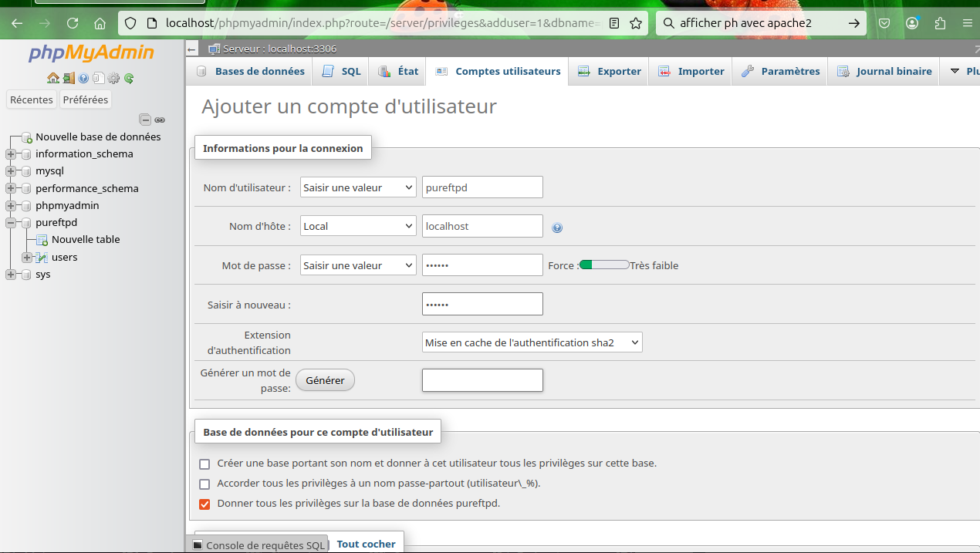Open Firefox hamburger menu

(x=967, y=23)
